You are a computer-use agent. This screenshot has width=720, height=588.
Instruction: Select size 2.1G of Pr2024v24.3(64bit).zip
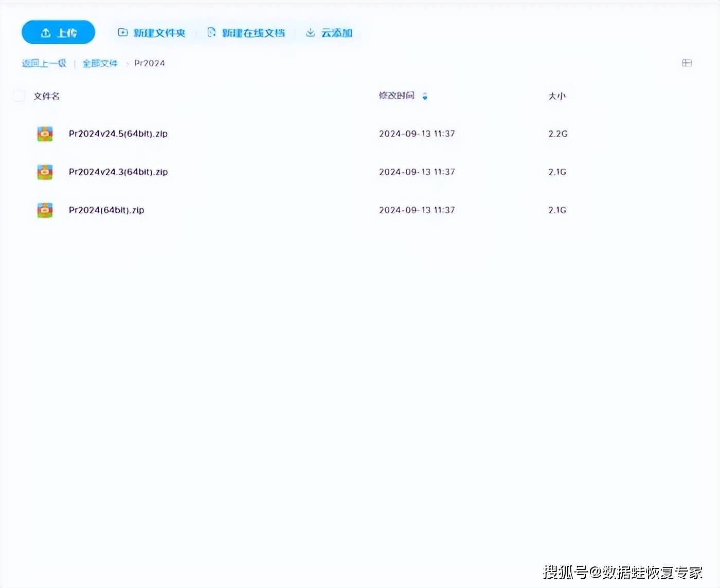[x=557, y=172]
